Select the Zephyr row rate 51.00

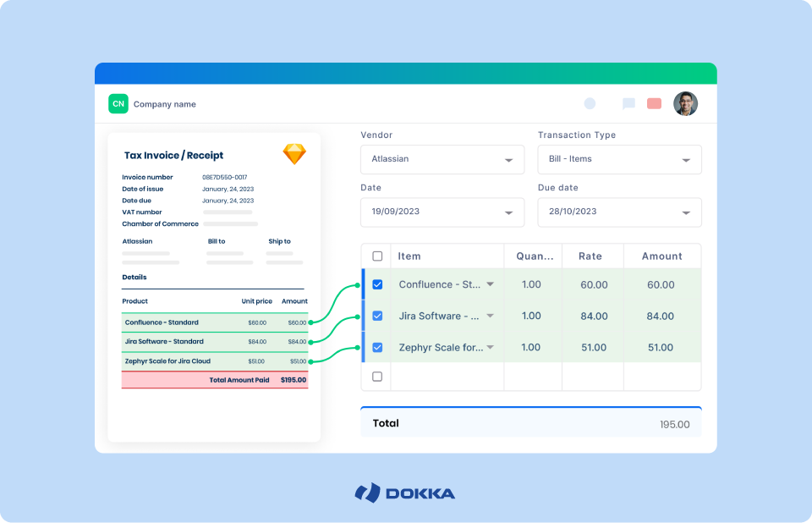pos(594,347)
